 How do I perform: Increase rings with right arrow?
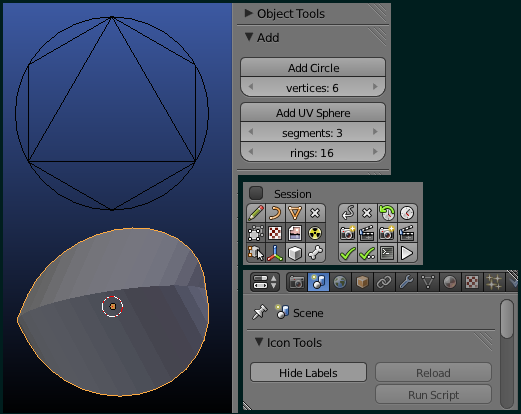[x=375, y=152]
